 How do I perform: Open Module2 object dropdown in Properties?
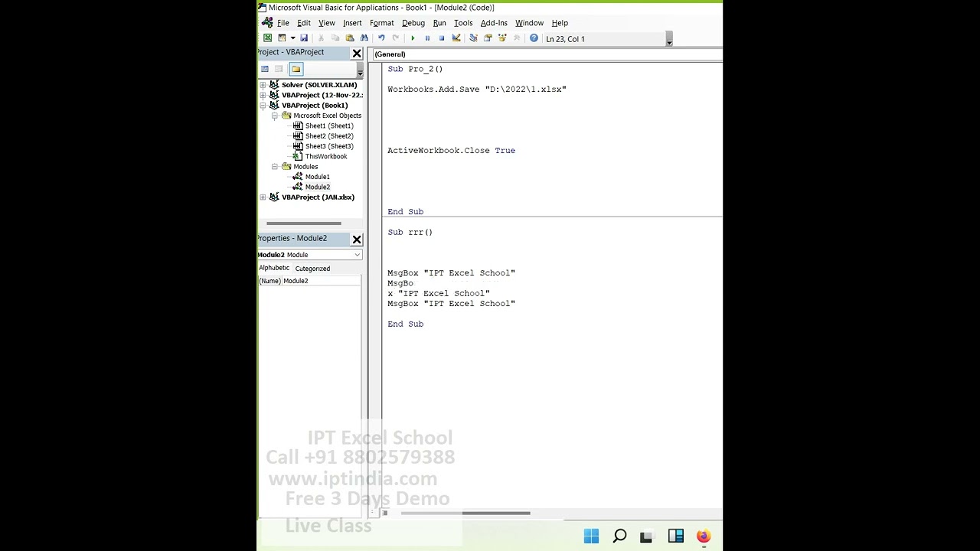[x=357, y=255]
